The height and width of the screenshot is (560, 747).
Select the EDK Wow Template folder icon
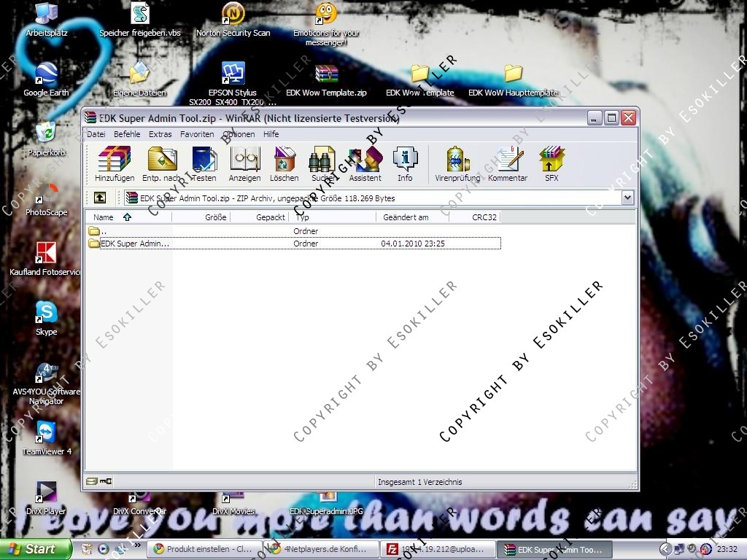coord(419,80)
